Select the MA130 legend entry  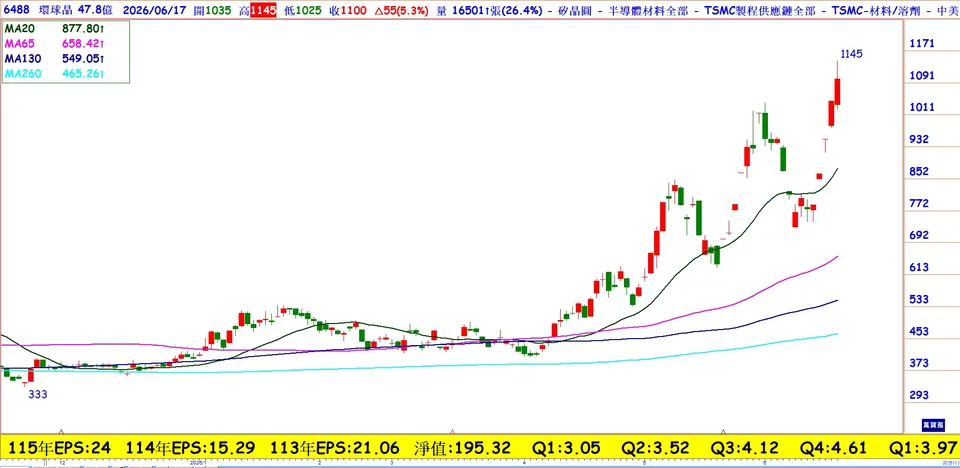[55, 59]
